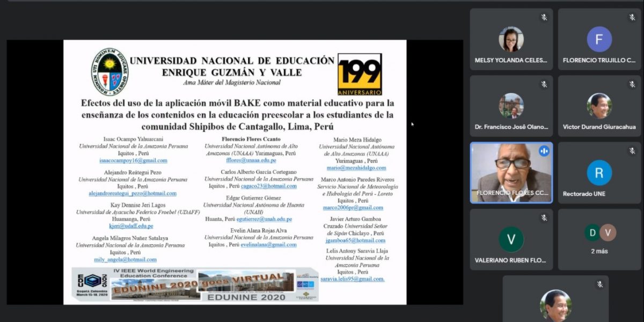Open email link saravia.lelis95@gmail.com
The image size is (644, 322).
click(353, 279)
